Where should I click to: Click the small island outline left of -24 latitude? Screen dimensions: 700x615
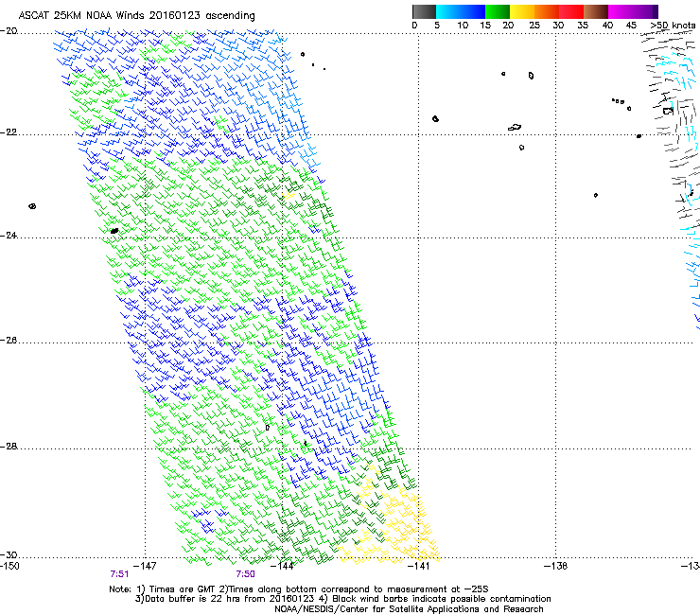click(x=32, y=206)
